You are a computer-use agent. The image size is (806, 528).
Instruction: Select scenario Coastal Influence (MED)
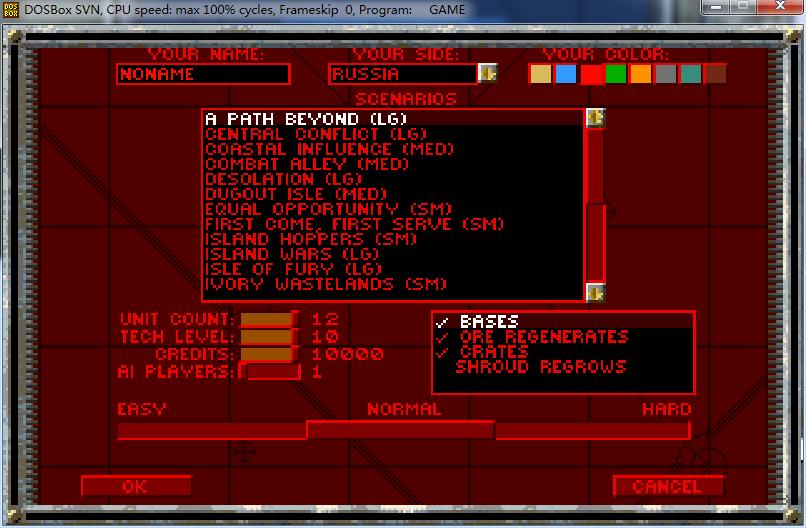tap(394, 149)
